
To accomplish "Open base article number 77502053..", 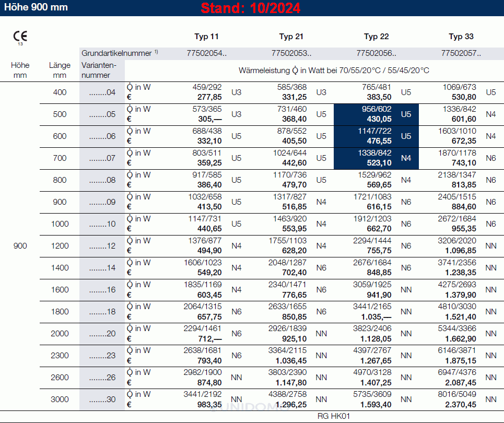I will pyautogui.click(x=291, y=53).
